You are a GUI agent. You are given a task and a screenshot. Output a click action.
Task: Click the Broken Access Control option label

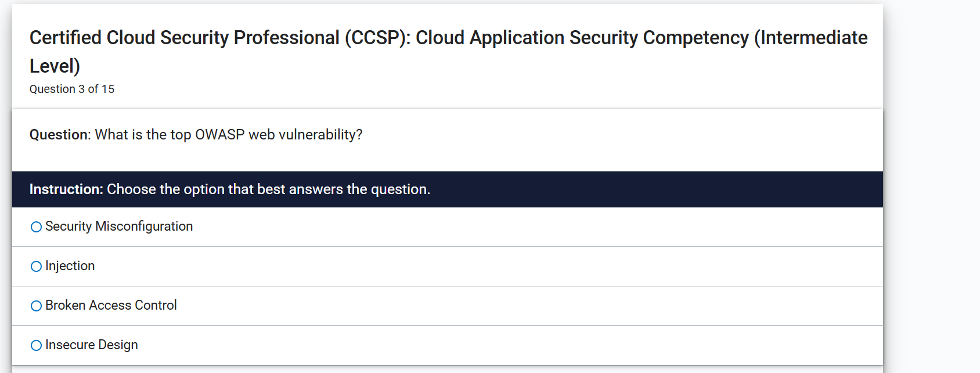(110, 306)
